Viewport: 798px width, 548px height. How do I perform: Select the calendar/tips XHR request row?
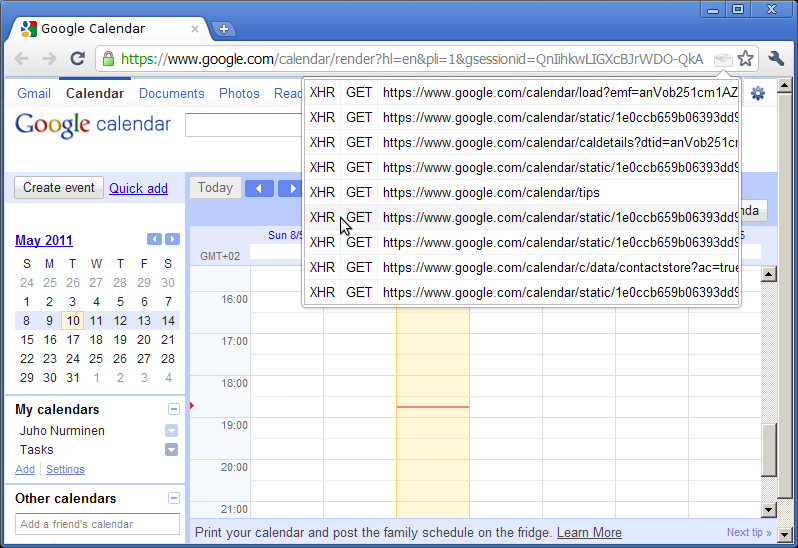click(x=521, y=192)
